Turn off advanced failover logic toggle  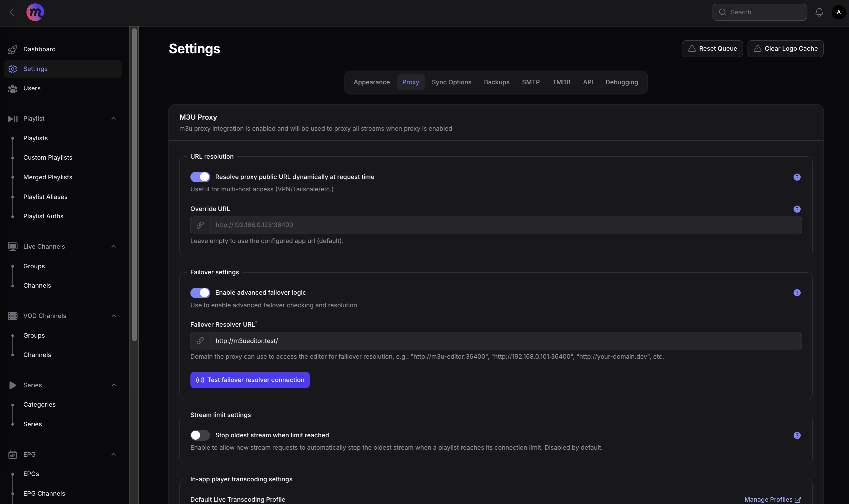(200, 293)
